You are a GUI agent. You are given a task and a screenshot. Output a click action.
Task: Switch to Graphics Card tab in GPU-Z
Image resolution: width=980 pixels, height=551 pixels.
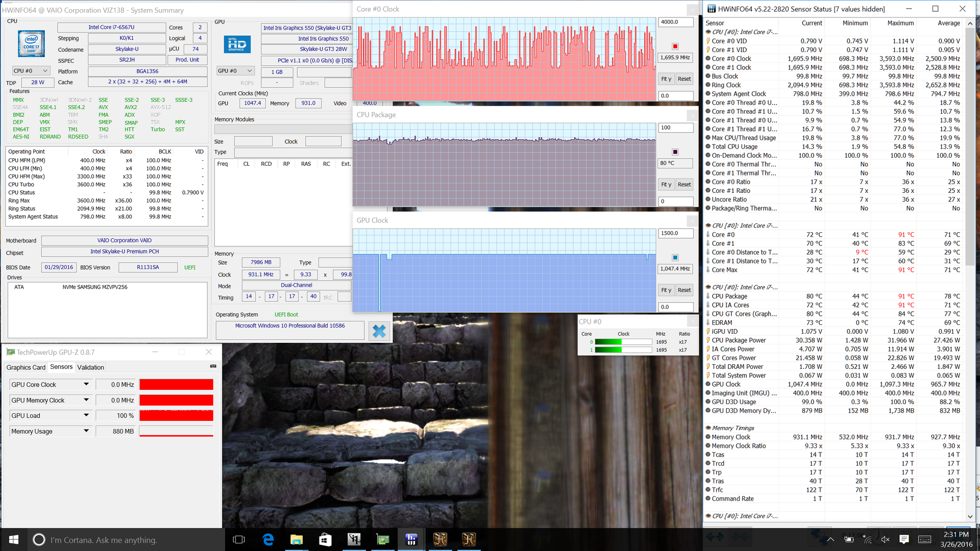[26, 367]
